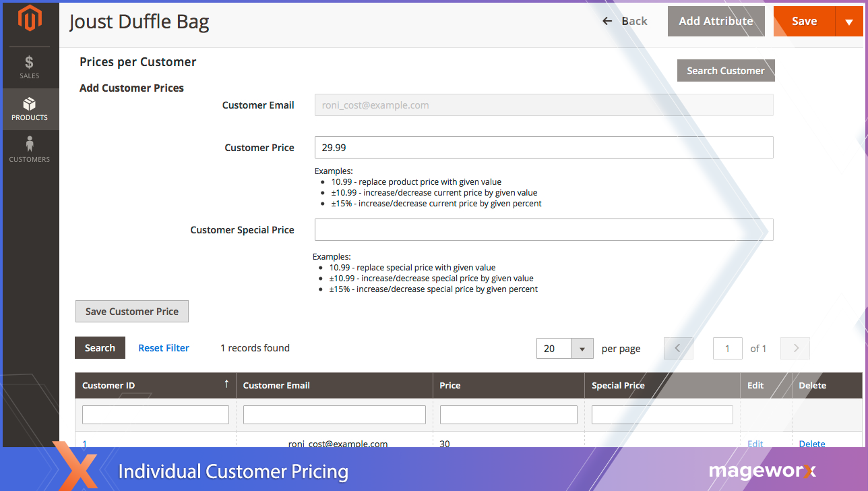This screenshot has height=491, width=868.
Task: Open the Products section in sidebar
Action: [x=30, y=109]
